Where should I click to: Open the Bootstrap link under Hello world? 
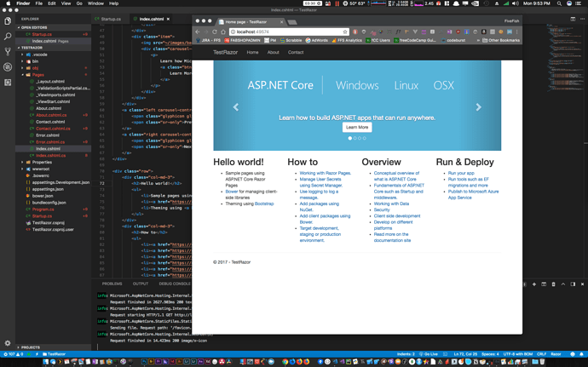(x=264, y=204)
